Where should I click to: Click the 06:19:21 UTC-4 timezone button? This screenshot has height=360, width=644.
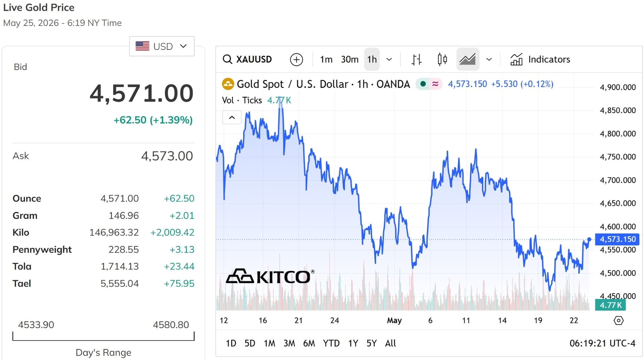(602, 343)
